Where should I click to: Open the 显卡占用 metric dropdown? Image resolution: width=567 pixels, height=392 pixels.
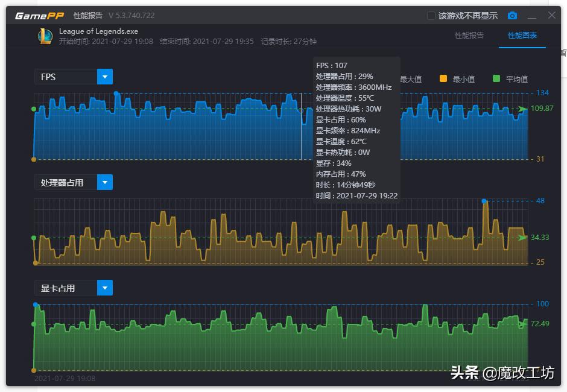pyautogui.click(x=104, y=288)
